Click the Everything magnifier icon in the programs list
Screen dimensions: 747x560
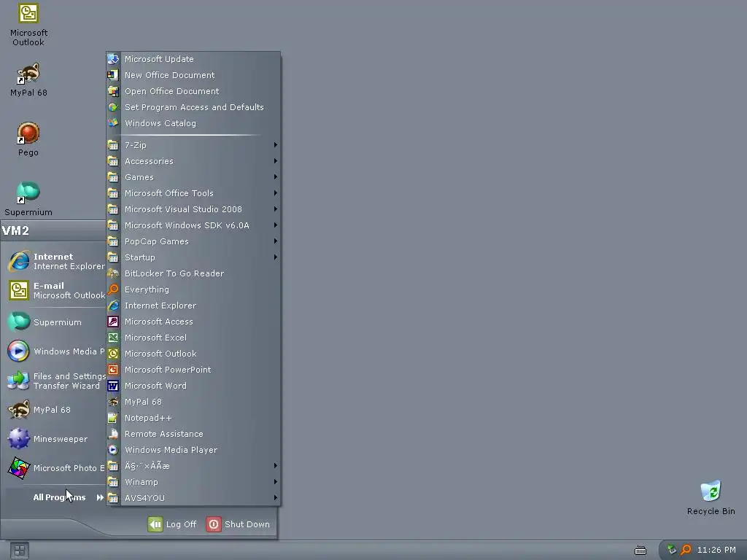coord(113,289)
